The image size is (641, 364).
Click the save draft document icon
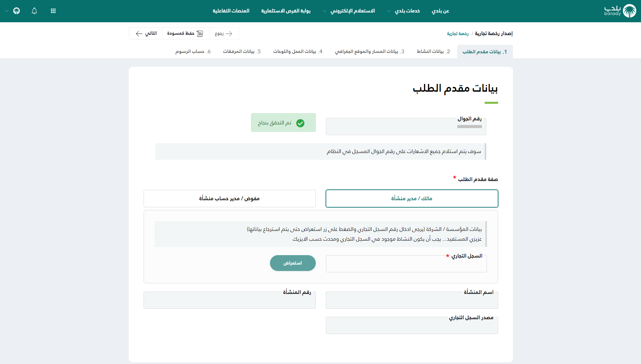pos(200,33)
